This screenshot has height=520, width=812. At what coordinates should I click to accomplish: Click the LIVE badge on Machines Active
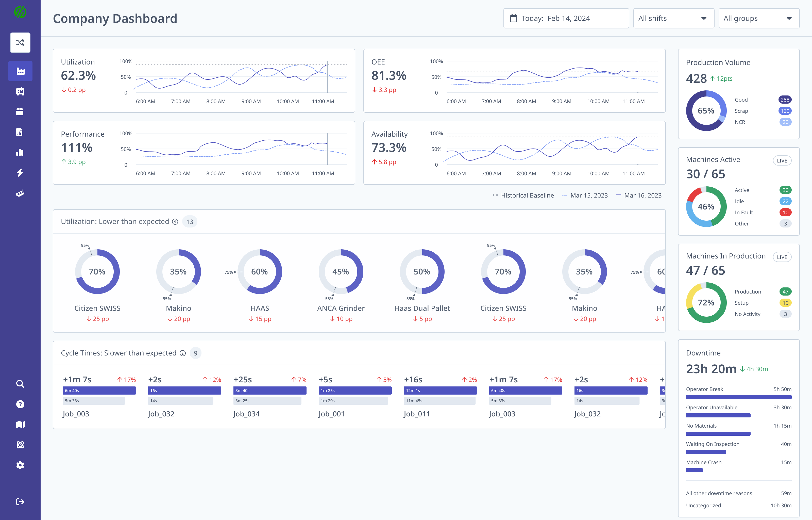click(x=782, y=160)
